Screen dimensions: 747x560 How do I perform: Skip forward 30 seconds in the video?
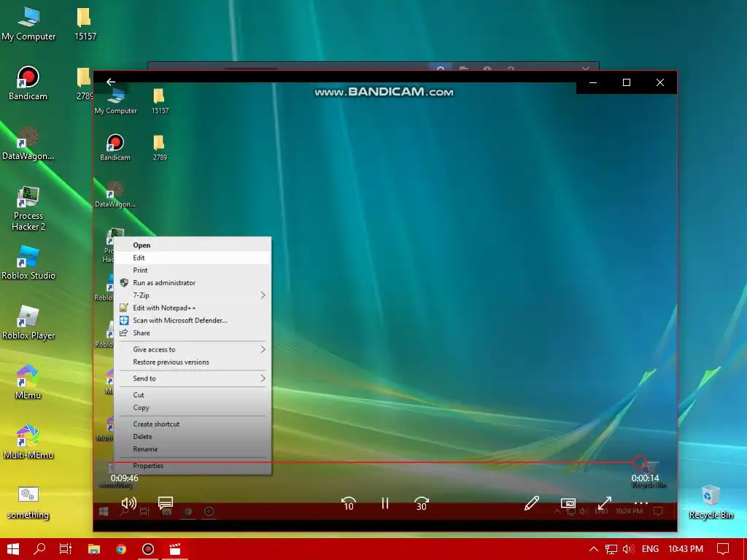click(422, 503)
